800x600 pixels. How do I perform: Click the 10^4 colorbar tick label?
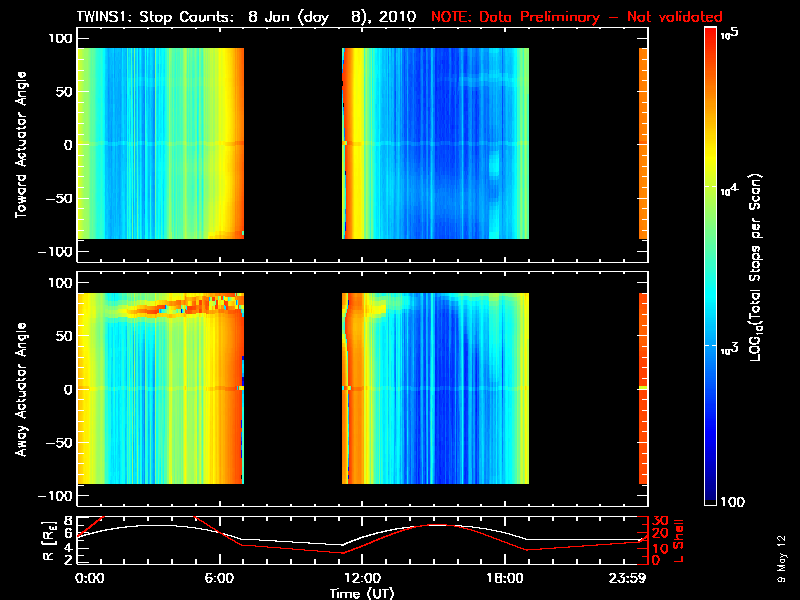tap(729, 190)
